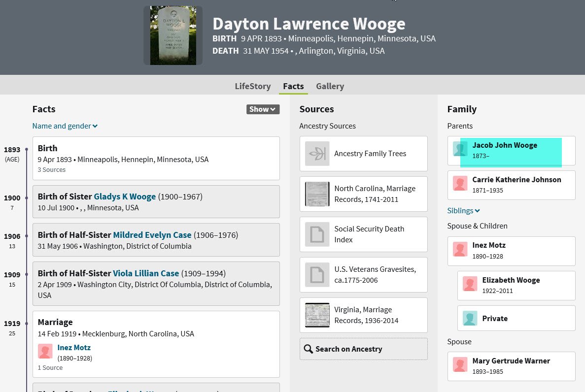The image size is (585, 392).
Task: Open the Private child card
Action: [516, 318]
